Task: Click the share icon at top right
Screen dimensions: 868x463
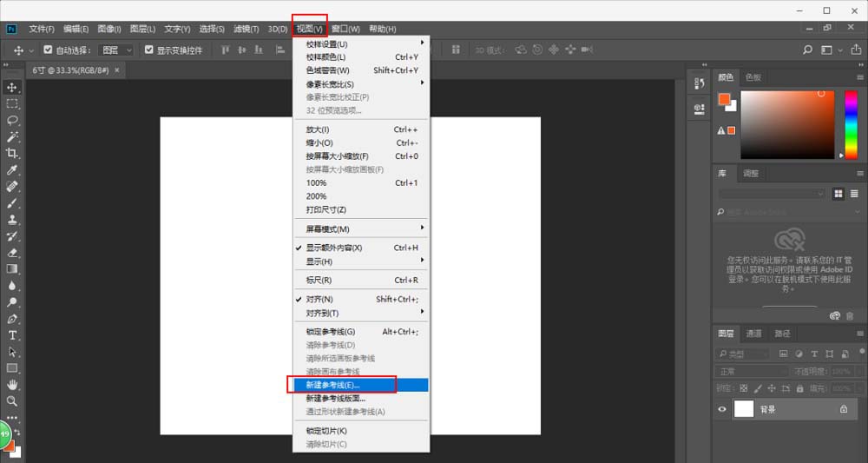Action: pyautogui.click(x=856, y=50)
